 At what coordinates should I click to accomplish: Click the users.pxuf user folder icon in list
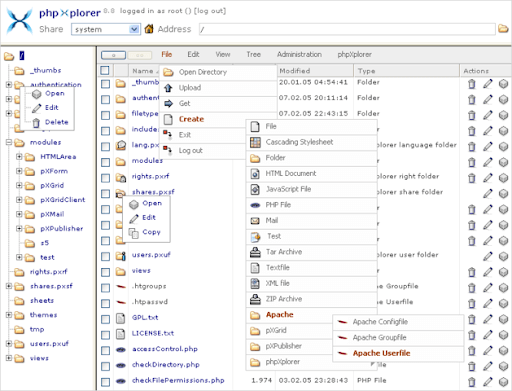click(121, 256)
